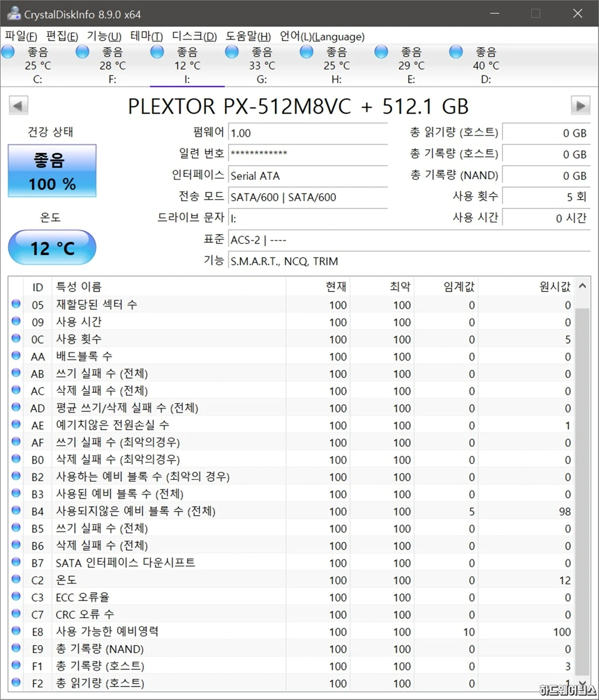Image resolution: width=599 pixels, height=700 pixels.
Task: Click status dot for ID B4 row
Action: pos(16,510)
